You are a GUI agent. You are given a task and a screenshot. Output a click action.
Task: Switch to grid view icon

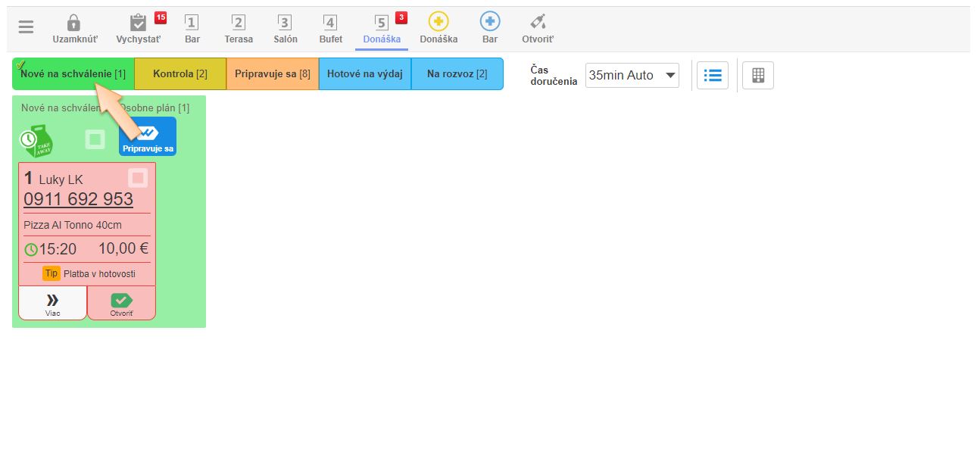coord(757,75)
